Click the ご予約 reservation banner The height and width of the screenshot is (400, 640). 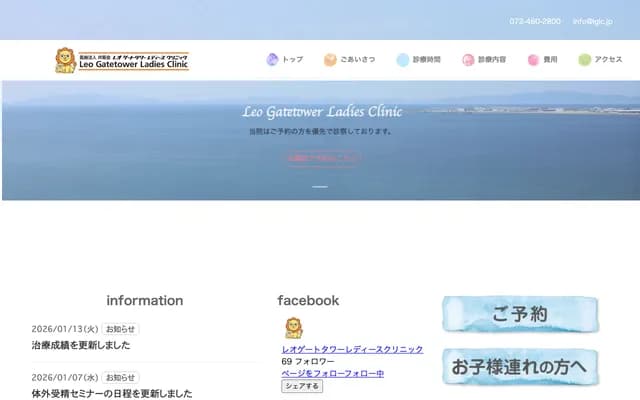[x=520, y=314]
